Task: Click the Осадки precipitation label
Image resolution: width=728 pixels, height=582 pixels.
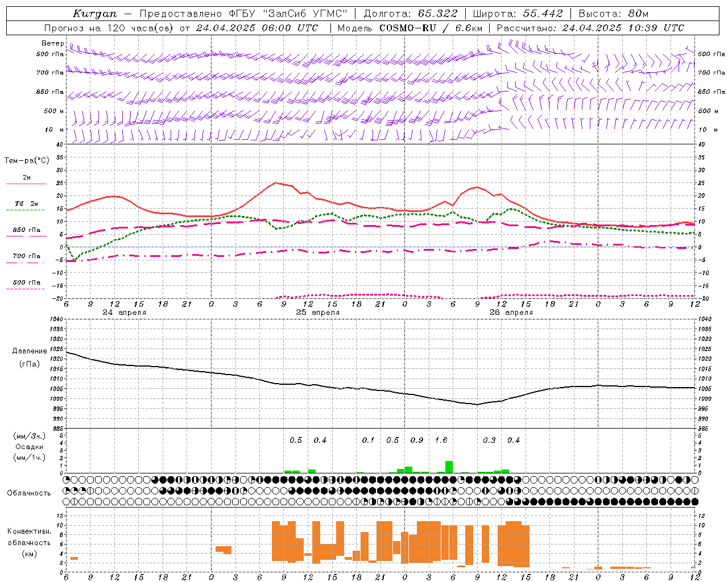Action: coord(30,447)
